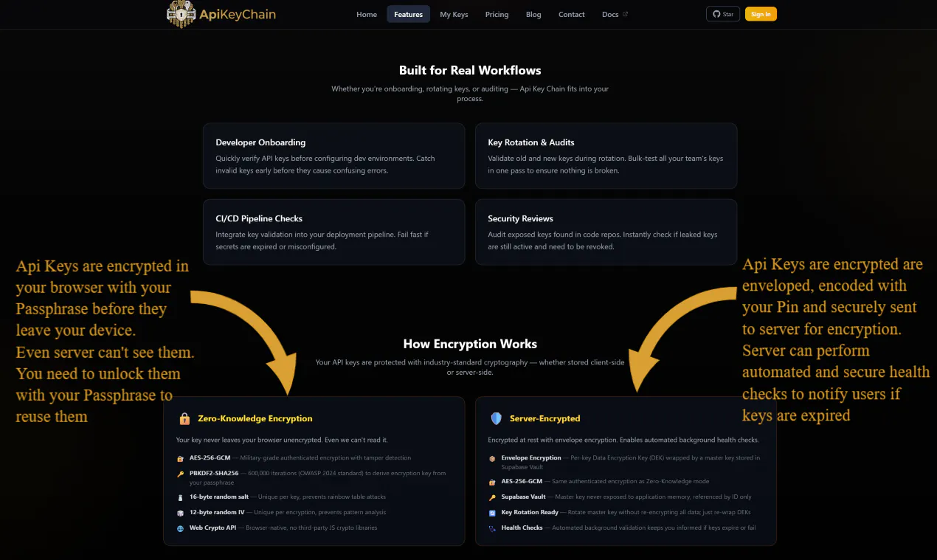937x560 pixels.
Task: Click the How Encryption Works heading
Action: point(470,344)
